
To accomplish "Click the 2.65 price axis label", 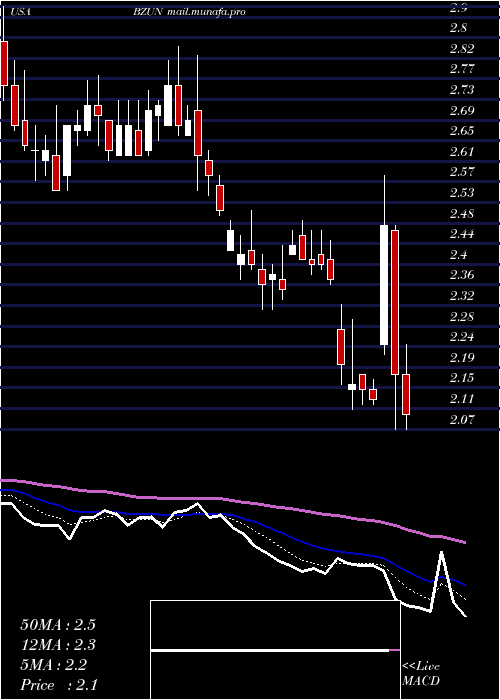I will [464, 131].
